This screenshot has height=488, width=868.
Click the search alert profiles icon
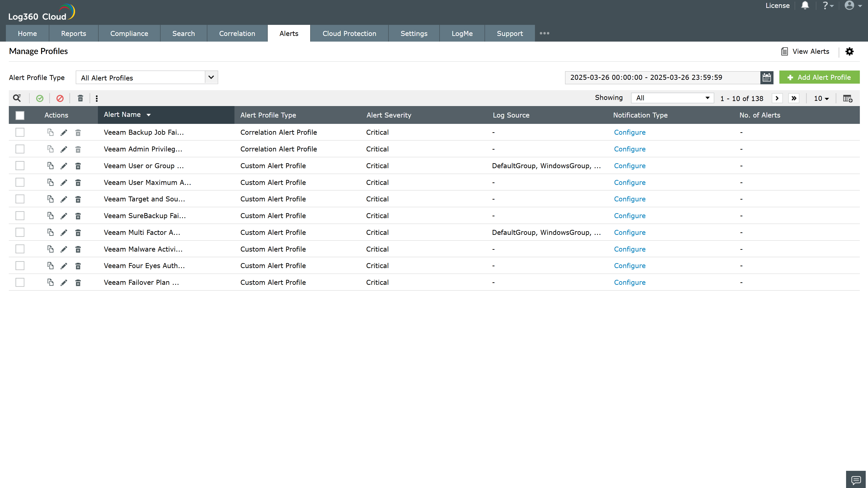coord(17,98)
